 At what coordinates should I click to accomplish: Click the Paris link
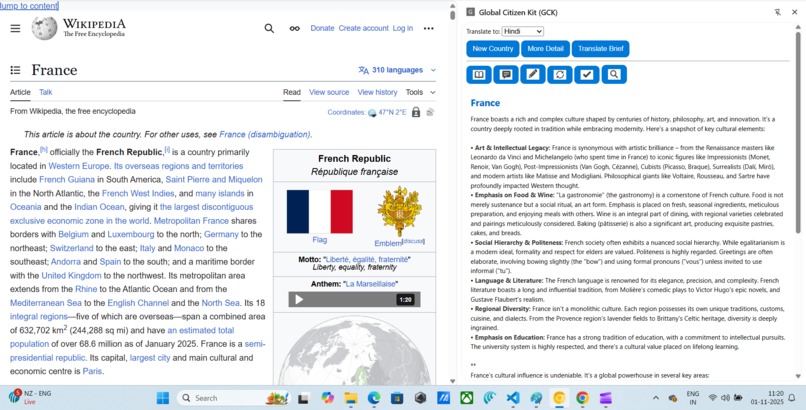[92, 371]
